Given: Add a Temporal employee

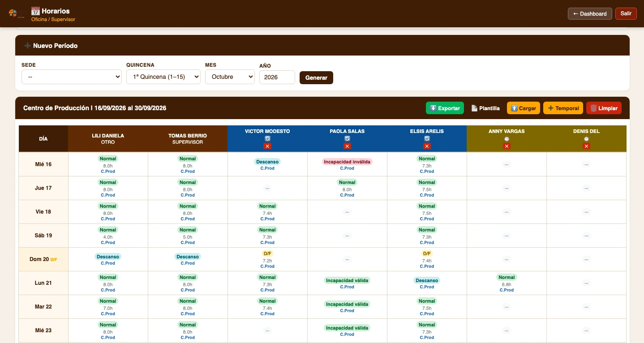Looking at the screenshot, I should point(563,108).
